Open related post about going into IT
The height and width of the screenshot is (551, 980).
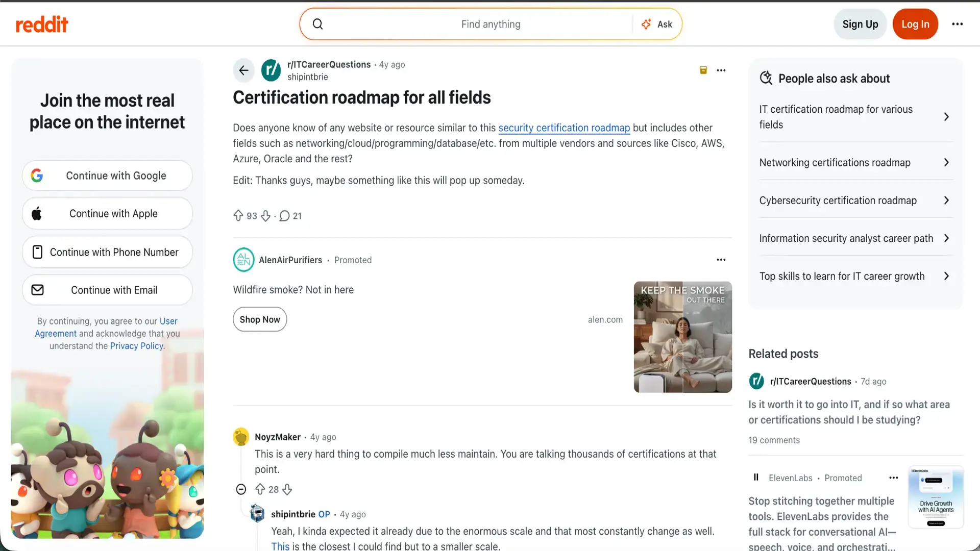pos(849,412)
